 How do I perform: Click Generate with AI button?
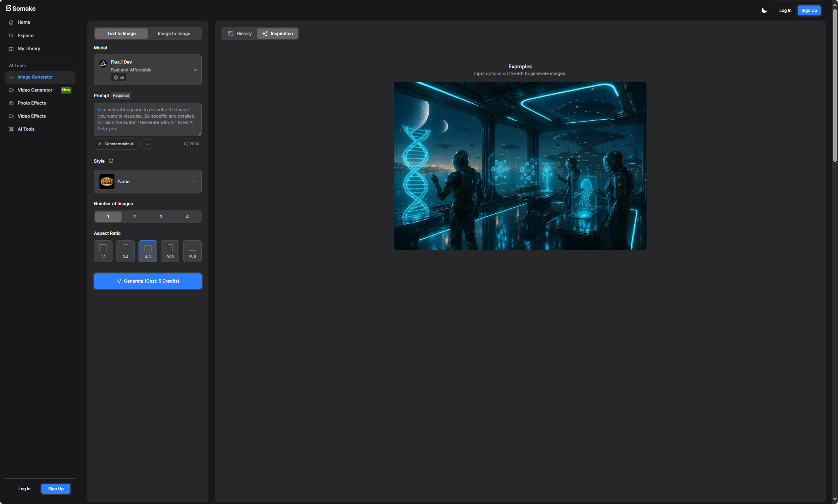pos(116,144)
